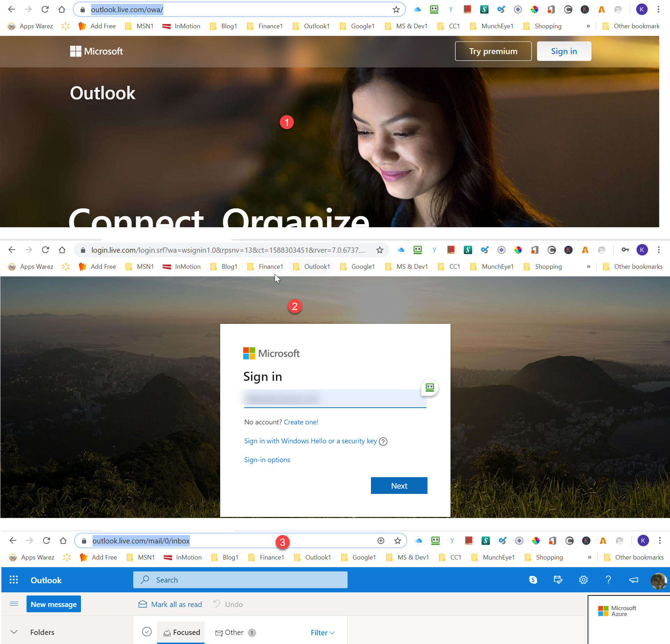The height and width of the screenshot is (644, 670).
Task: Click the Outlook mail search box
Action: point(240,580)
